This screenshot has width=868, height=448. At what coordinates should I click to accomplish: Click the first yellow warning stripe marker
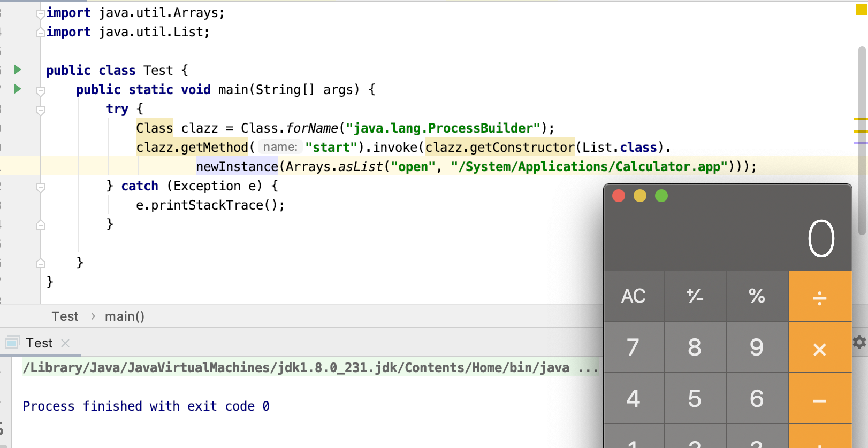pos(861,119)
